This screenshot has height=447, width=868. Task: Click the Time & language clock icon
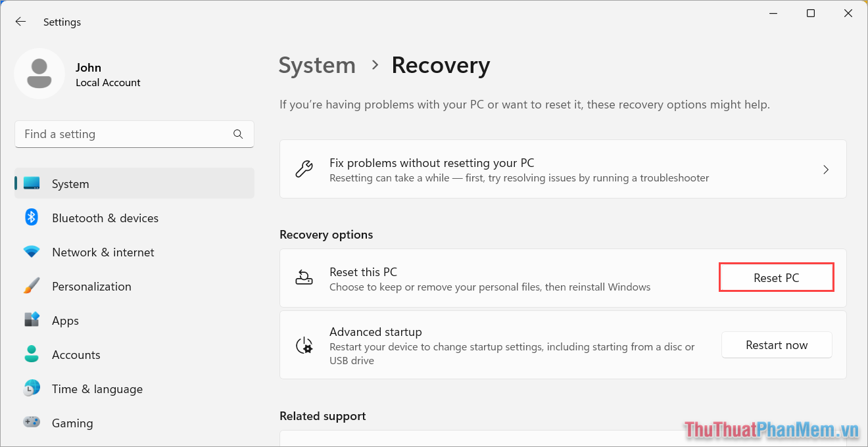click(31, 388)
